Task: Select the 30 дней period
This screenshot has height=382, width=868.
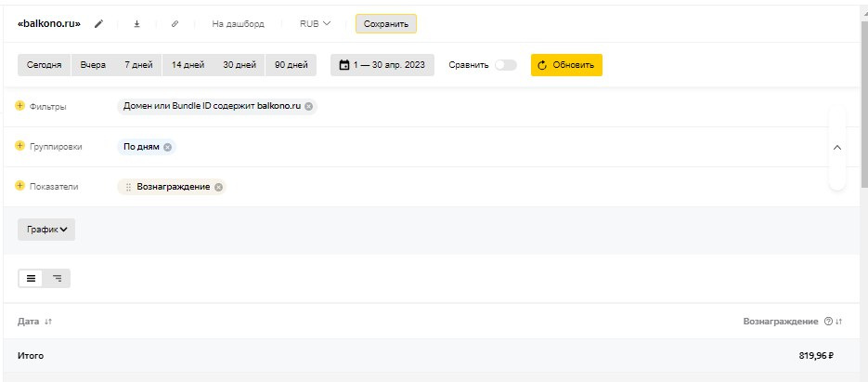Action: coord(240,65)
